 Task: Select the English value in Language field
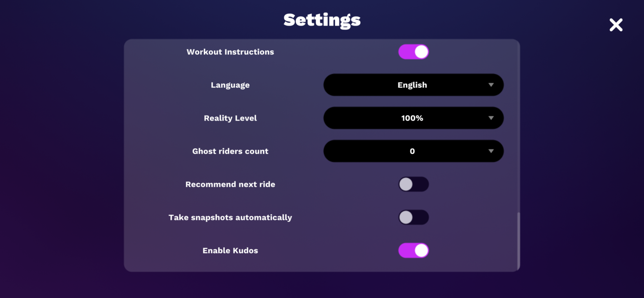(x=412, y=85)
